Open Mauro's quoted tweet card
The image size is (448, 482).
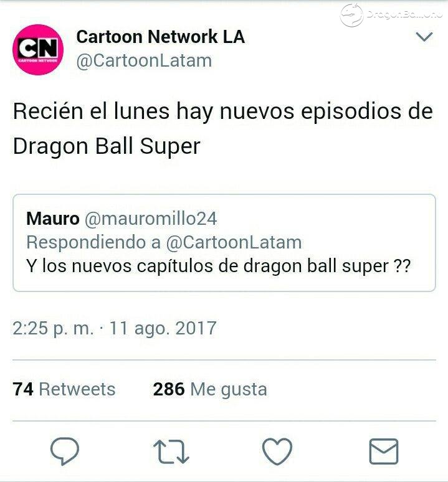click(x=224, y=243)
